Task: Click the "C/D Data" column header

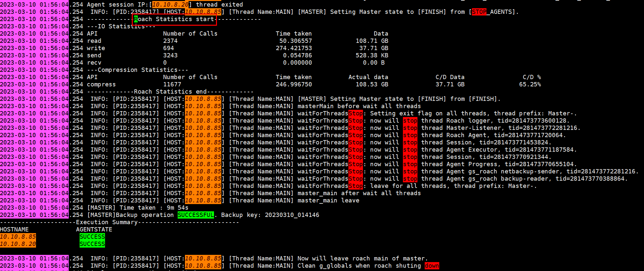Action: pyautogui.click(x=450, y=77)
